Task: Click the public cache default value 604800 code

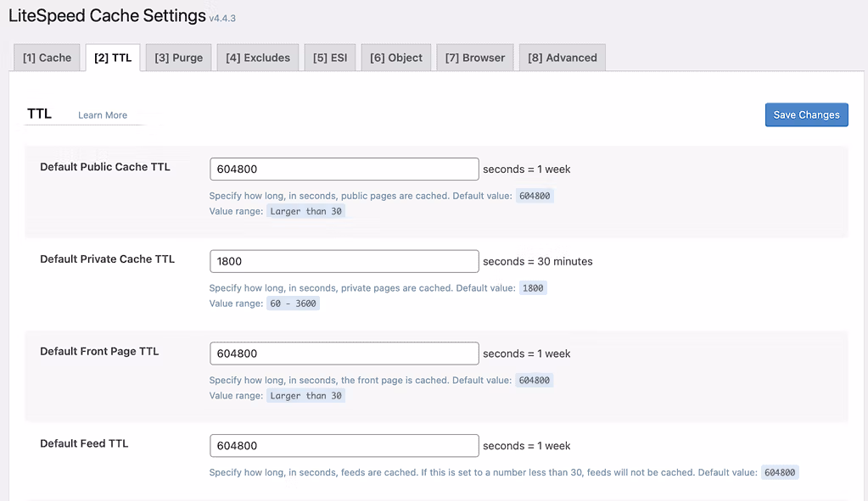Action: coord(535,196)
